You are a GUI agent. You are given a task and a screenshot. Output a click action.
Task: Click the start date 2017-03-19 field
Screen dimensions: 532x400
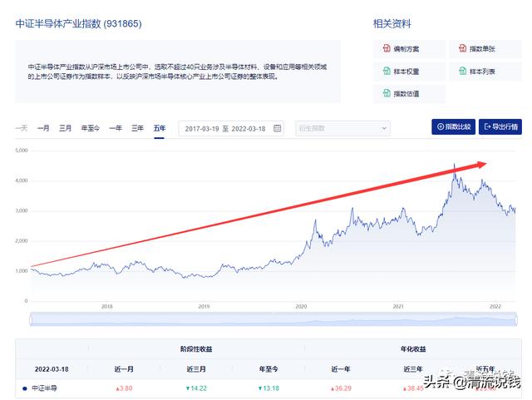pos(203,128)
